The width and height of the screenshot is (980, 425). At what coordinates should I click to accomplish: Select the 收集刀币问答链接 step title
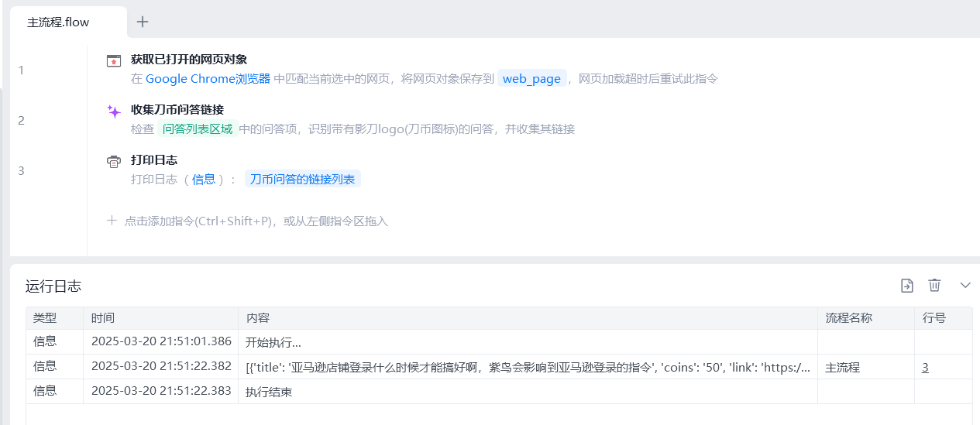pos(177,110)
